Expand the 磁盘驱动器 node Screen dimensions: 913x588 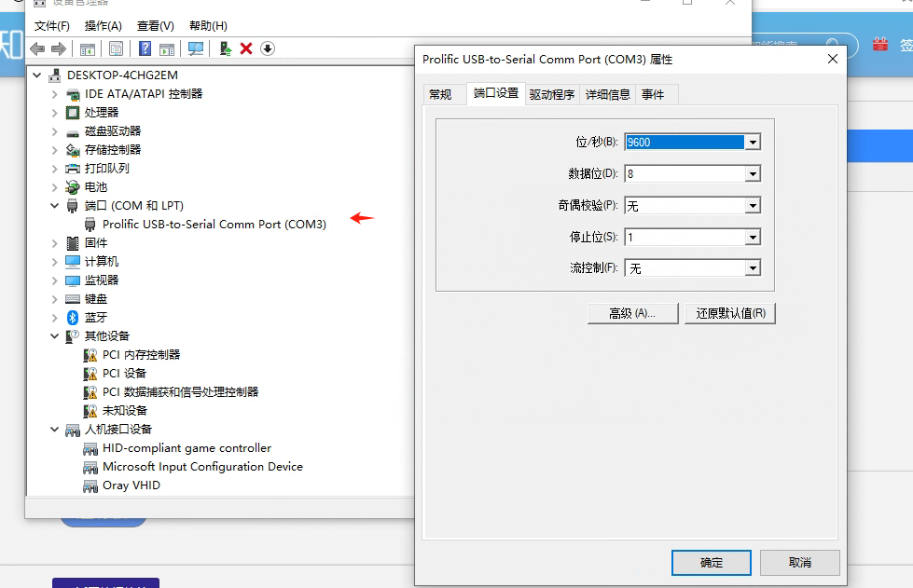[55, 131]
